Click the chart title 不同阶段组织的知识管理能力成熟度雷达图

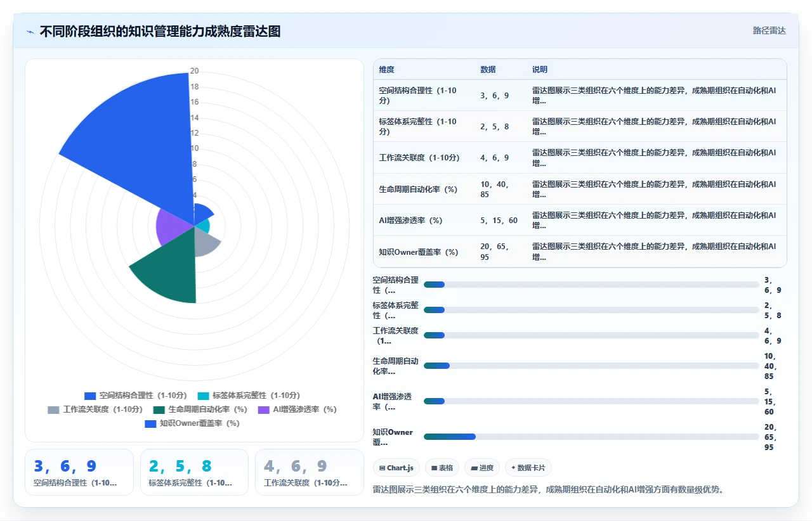pyautogui.click(x=160, y=32)
